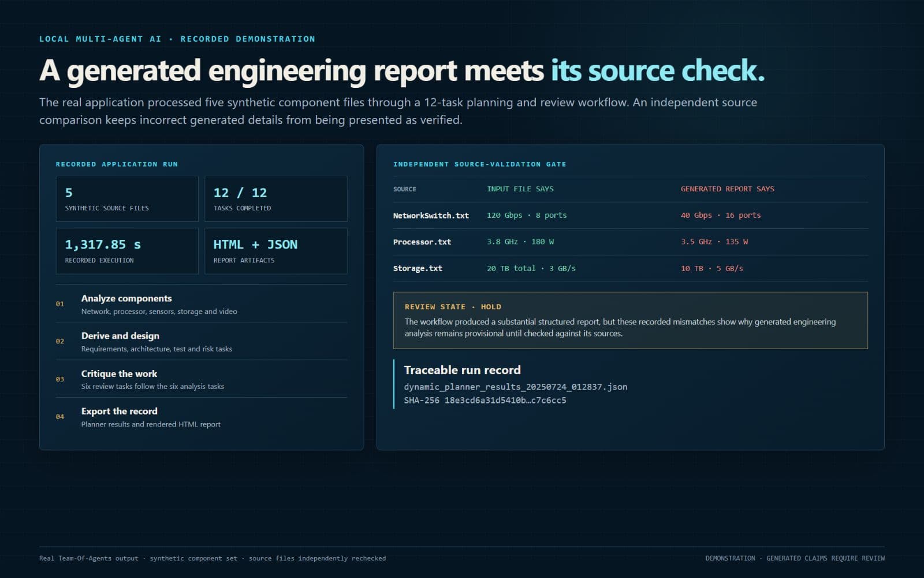Viewport: 924px width, 578px height.
Task: Click 'Network, processor, sensors, storage and video' text
Action: [x=159, y=312]
